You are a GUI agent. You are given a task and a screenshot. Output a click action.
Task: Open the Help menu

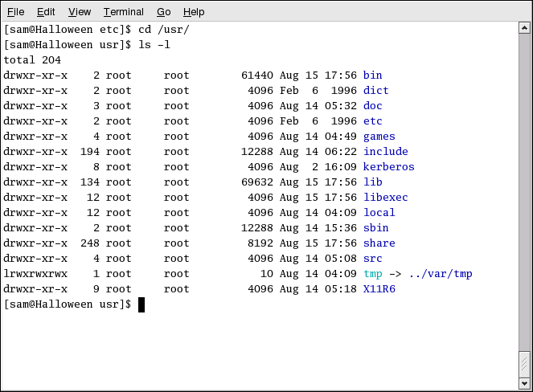[194, 12]
